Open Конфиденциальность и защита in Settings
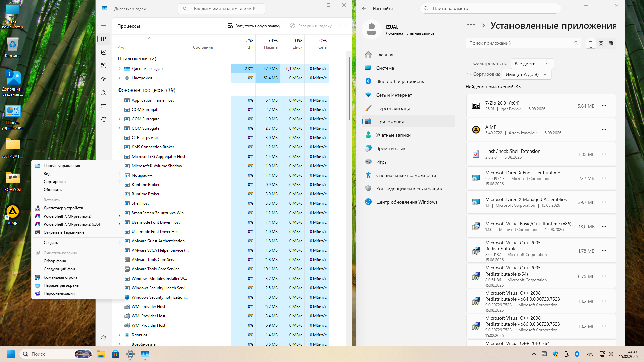Screen dimensions: 644x362 point(409,189)
